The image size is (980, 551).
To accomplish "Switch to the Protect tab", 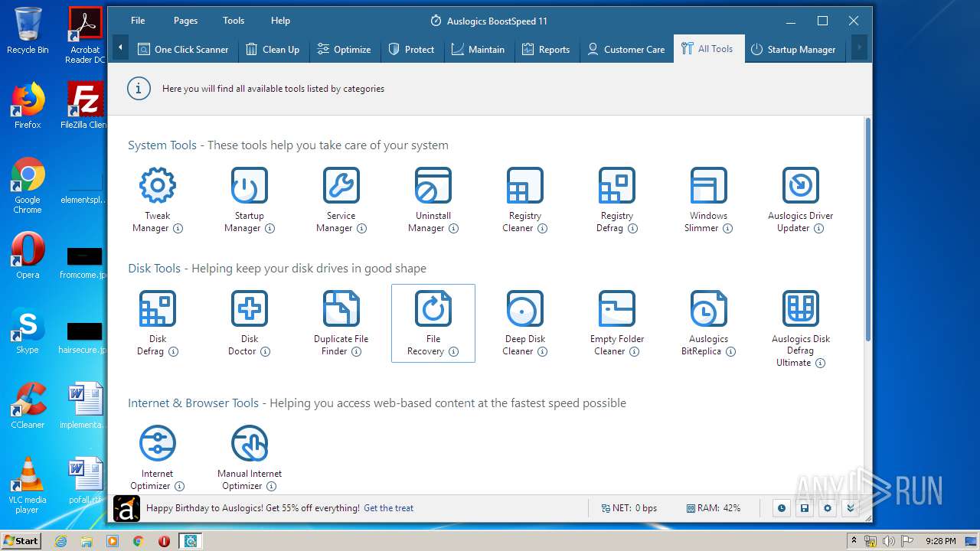I will (x=411, y=49).
